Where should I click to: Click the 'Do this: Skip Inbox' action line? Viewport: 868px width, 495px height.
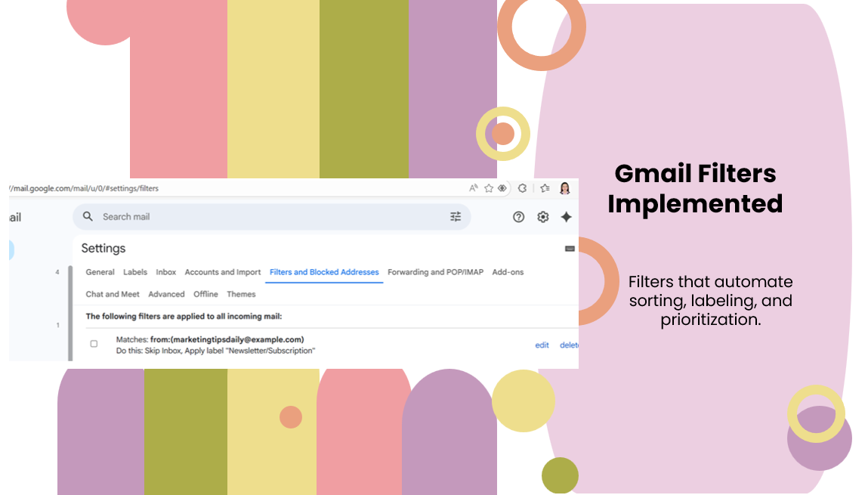pos(215,351)
